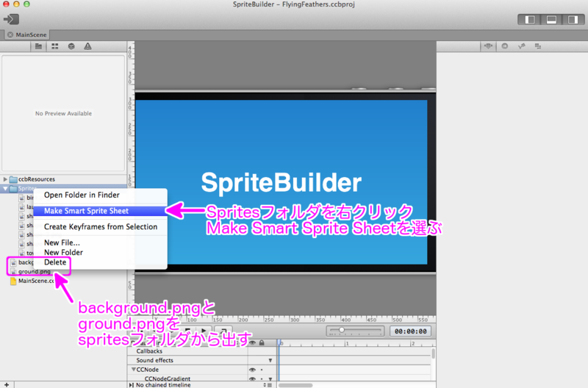Select the MainScene document tab

[27, 35]
